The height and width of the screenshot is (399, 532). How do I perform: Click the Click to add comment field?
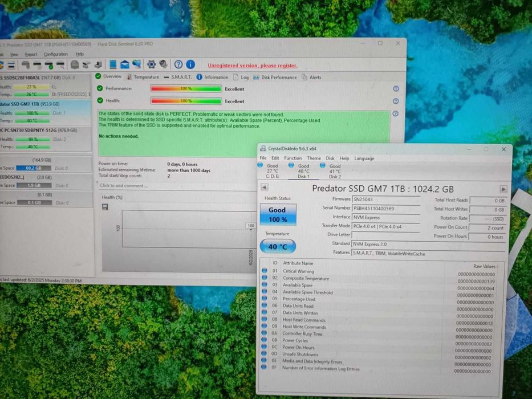pos(176,186)
